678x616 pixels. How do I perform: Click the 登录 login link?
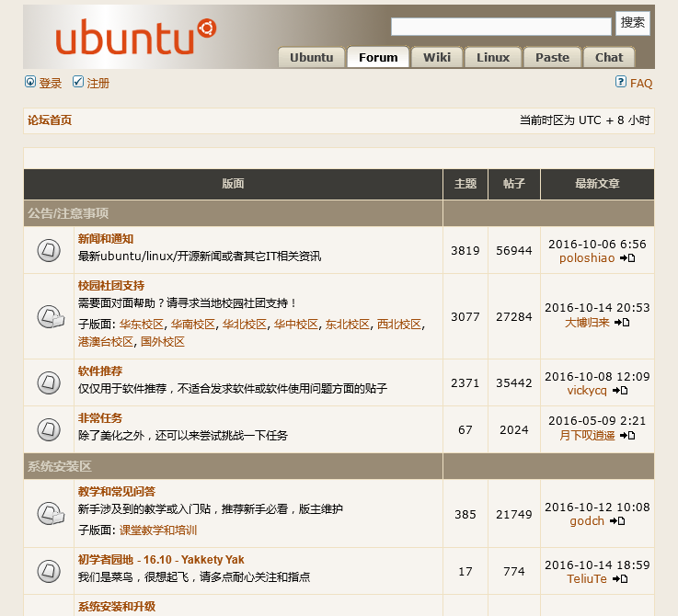coord(51,83)
